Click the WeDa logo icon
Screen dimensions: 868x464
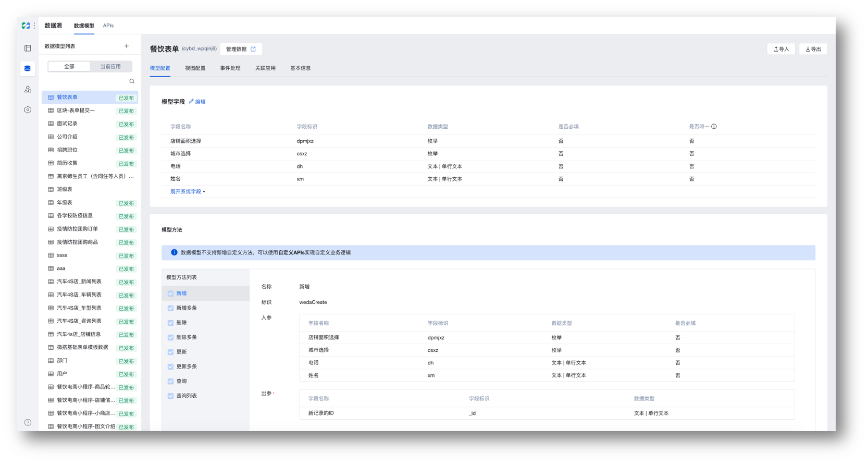(x=26, y=26)
